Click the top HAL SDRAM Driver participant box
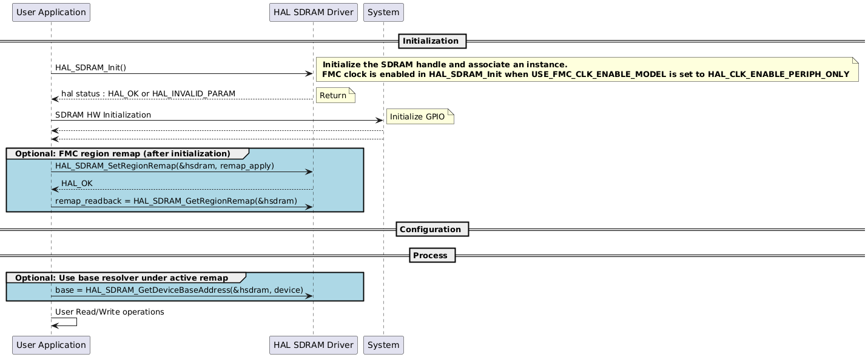 click(314, 12)
